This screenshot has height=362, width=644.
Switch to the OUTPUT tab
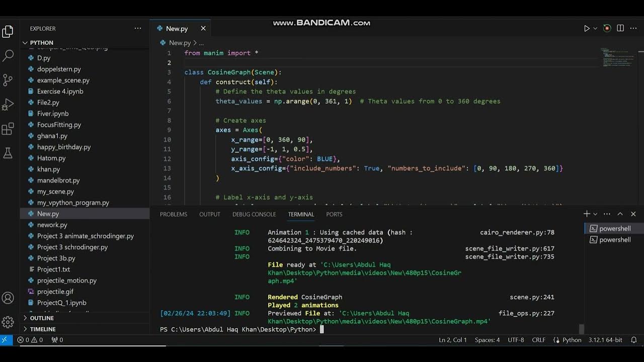(210, 214)
